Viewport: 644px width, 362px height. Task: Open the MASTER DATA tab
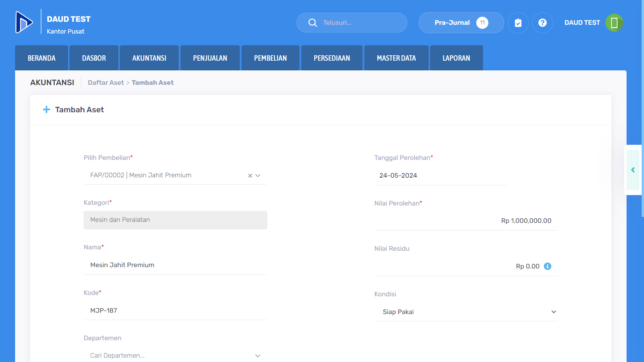point(396,58)
